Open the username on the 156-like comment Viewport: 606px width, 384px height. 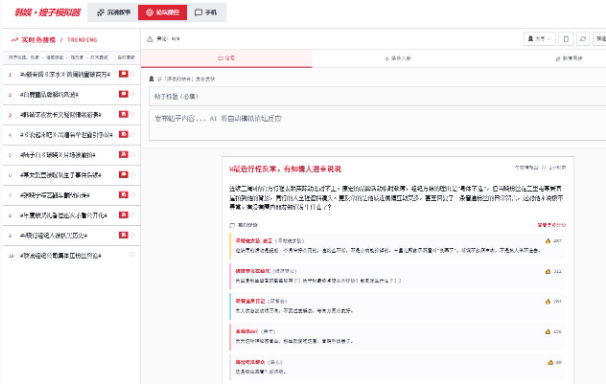[247, 331]
